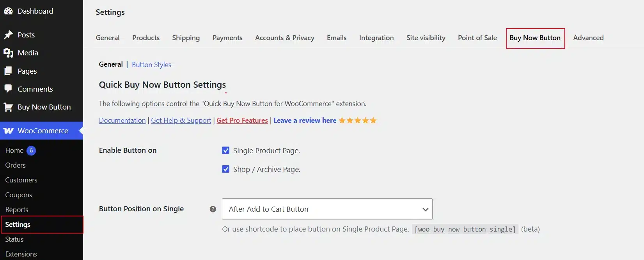
Task: Switch to the Products tab
Action: [146, 38]
